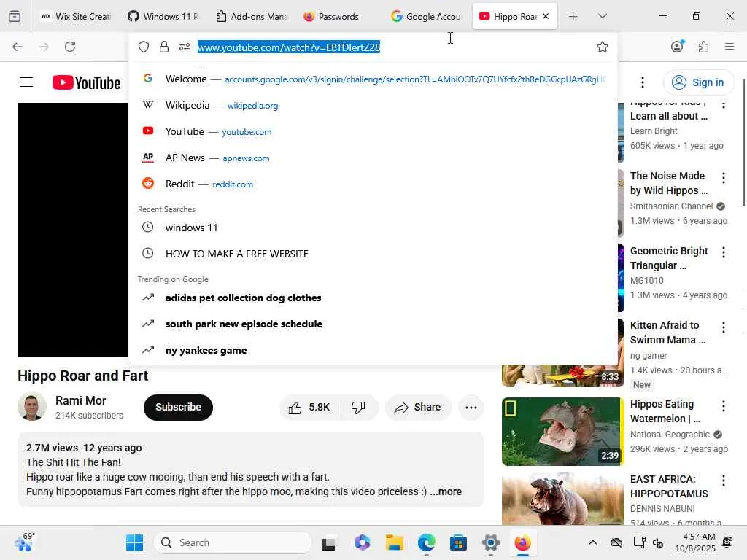Open site permissions icon in address bar

pyautogui.click(x=185, y=47)
